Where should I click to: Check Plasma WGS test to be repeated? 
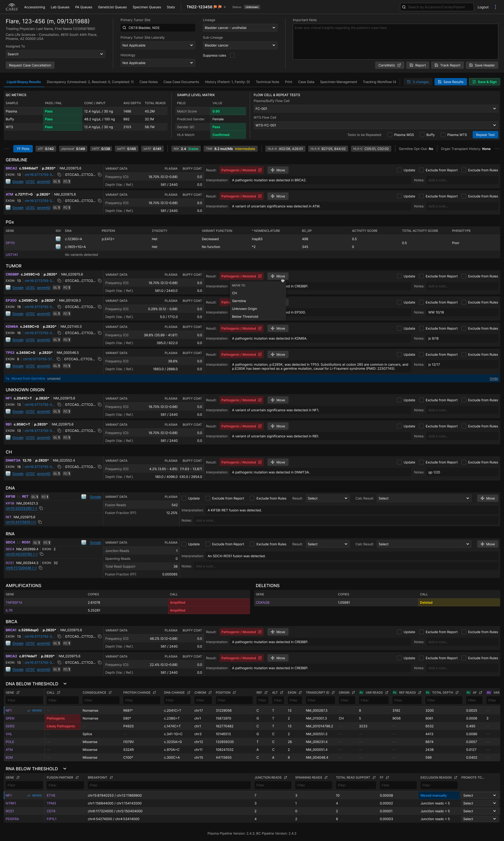(x=390, y=135)
